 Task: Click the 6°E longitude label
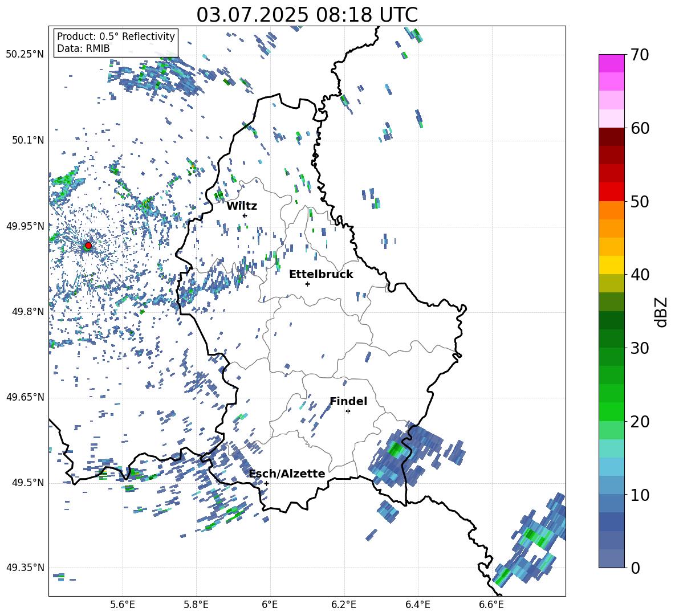click(x=270, y=605)
